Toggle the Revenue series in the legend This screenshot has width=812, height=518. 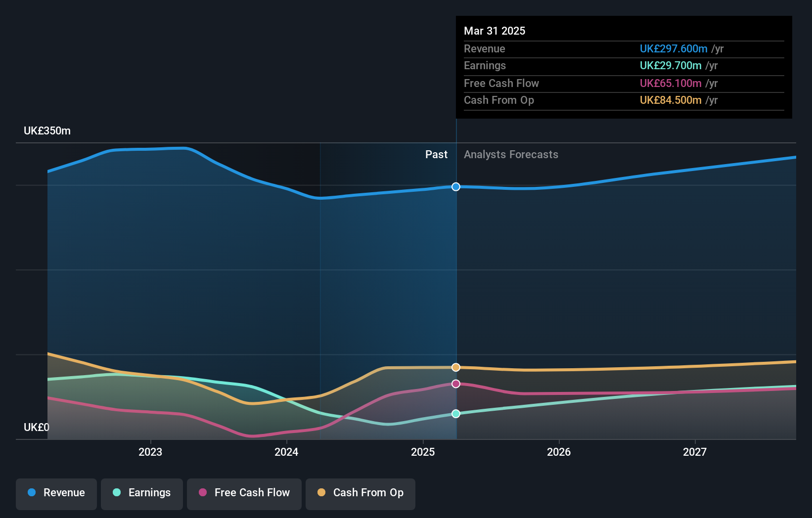pos(56,494)
